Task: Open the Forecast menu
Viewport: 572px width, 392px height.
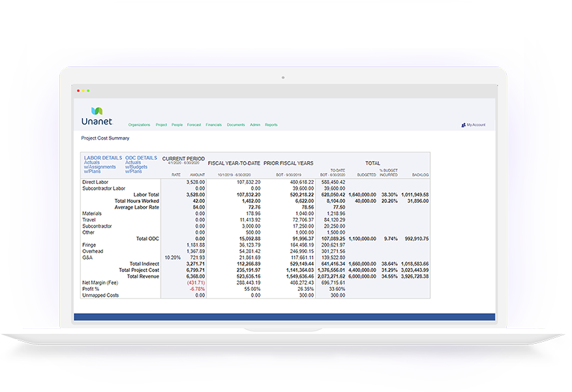Action: click(193, 124)
